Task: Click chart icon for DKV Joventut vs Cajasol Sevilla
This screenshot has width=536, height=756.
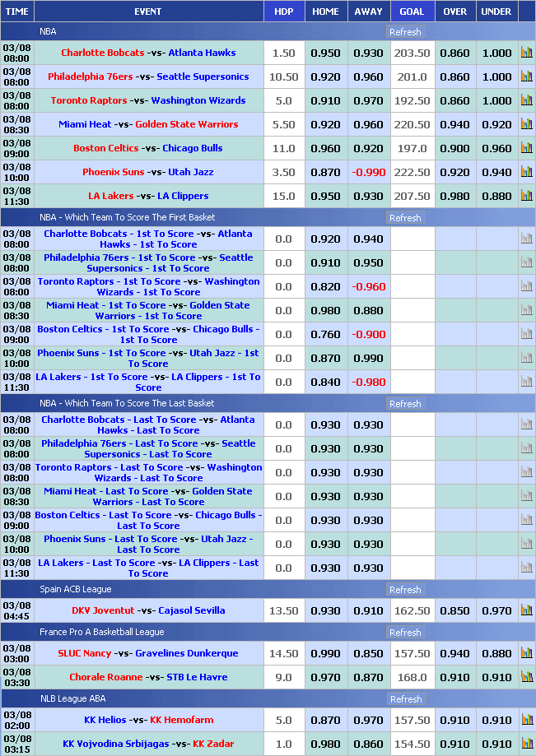Action: point(526,610)
